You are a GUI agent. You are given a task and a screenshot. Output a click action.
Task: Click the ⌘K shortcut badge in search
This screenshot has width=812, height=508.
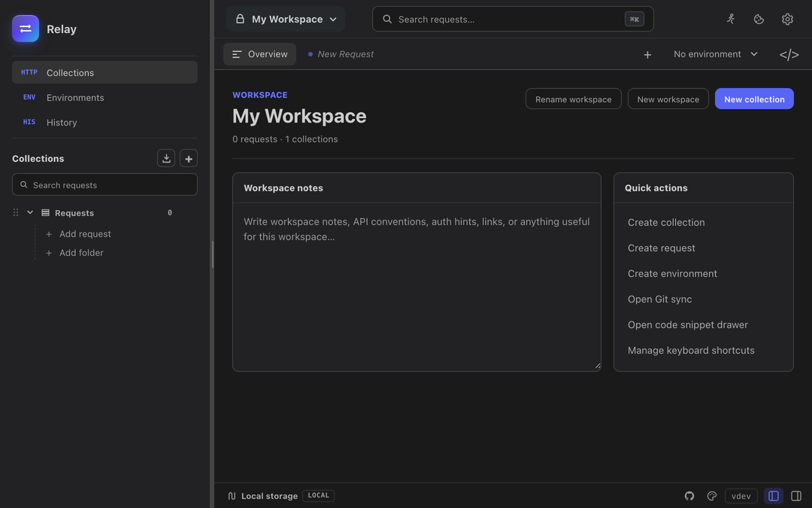(635, 19)
